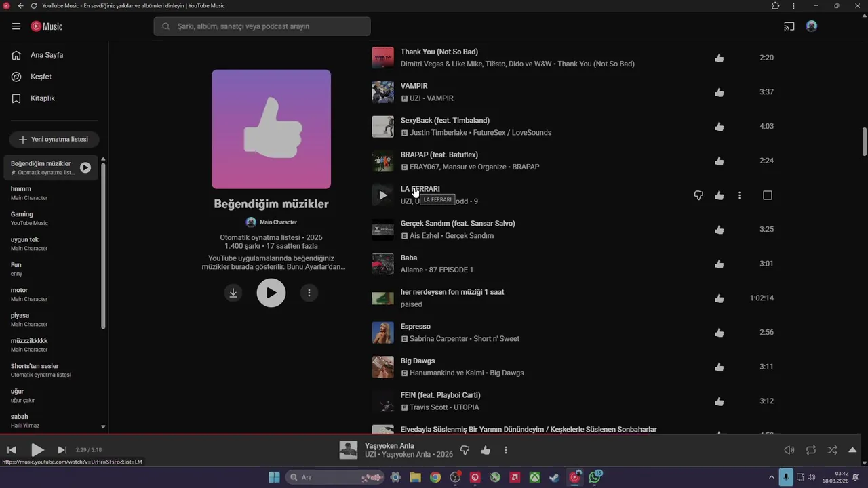Toggle like on BRAPAP

coord(719,161)
